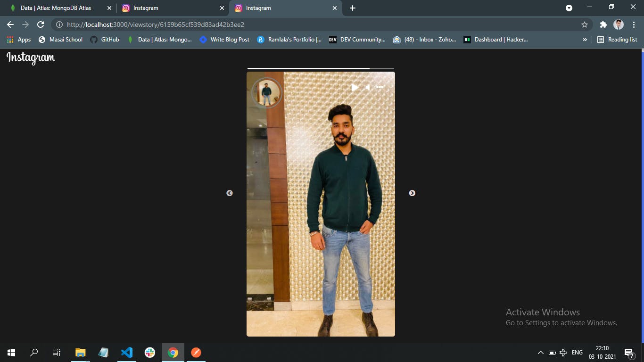Open the Masai School bookmark
Image resolution: width=644 pixels, height=362 pixels.
point(60,40)
